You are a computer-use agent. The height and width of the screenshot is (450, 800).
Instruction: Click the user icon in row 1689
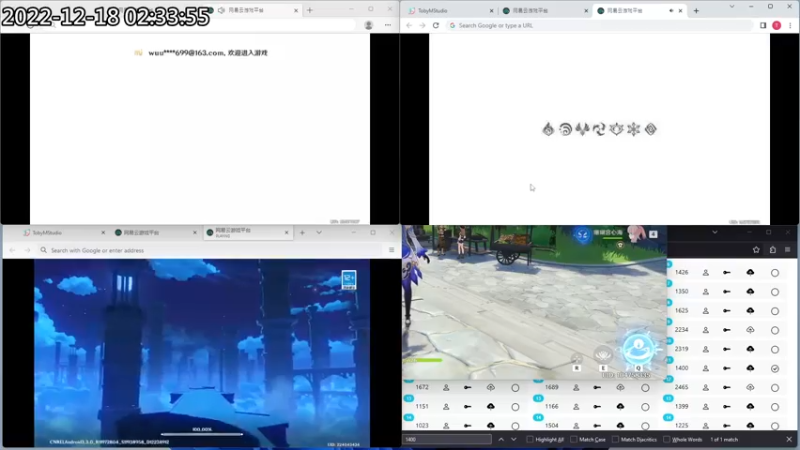coord(576,387)
